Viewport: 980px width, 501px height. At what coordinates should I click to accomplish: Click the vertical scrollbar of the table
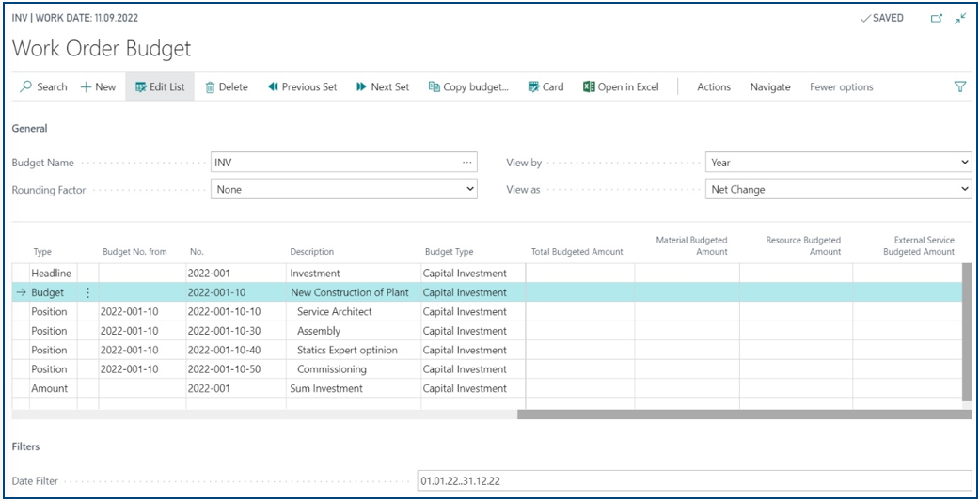point(968,332)
